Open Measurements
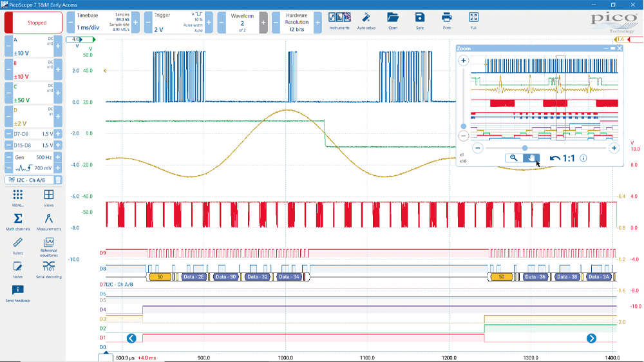 pos(48,222)
